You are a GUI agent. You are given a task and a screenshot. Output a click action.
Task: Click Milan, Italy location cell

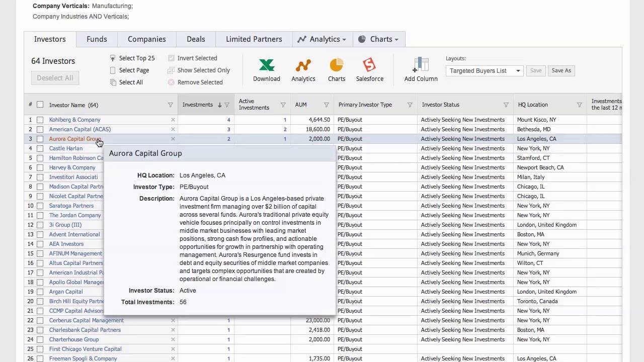coord(531,177)
